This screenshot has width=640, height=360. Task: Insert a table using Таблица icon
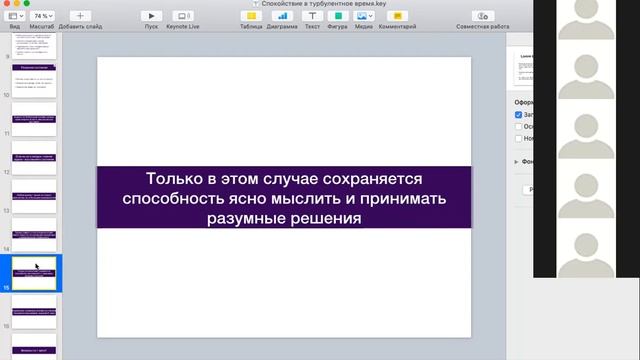click(x=251, y=16)
